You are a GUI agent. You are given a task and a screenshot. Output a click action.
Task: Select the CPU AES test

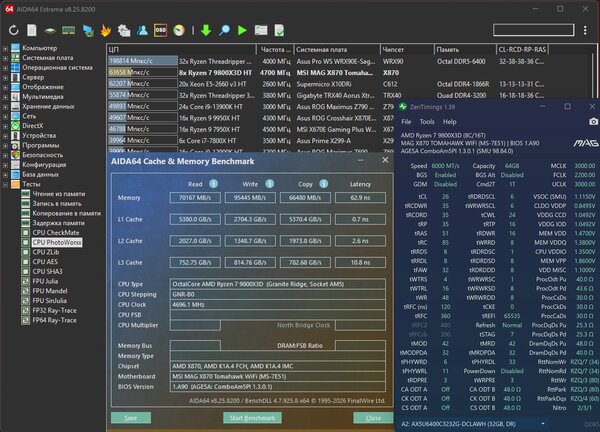pyautogui.click(x=45, y=262)
